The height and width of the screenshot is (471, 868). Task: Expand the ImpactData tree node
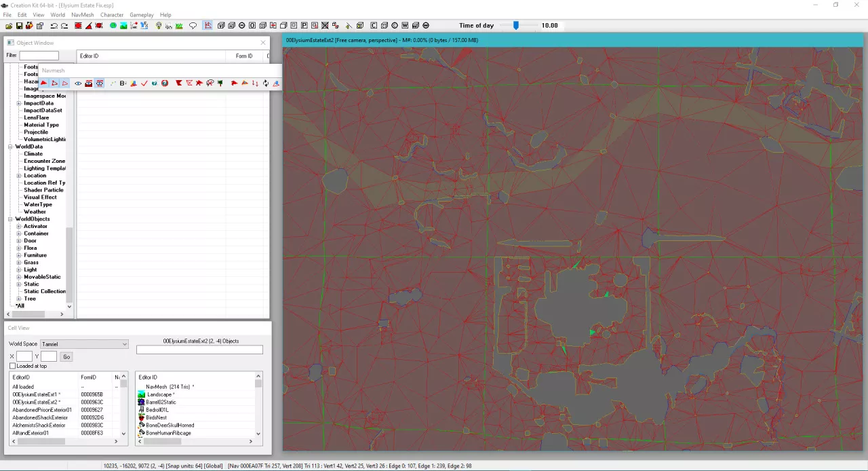pos(19,103)
